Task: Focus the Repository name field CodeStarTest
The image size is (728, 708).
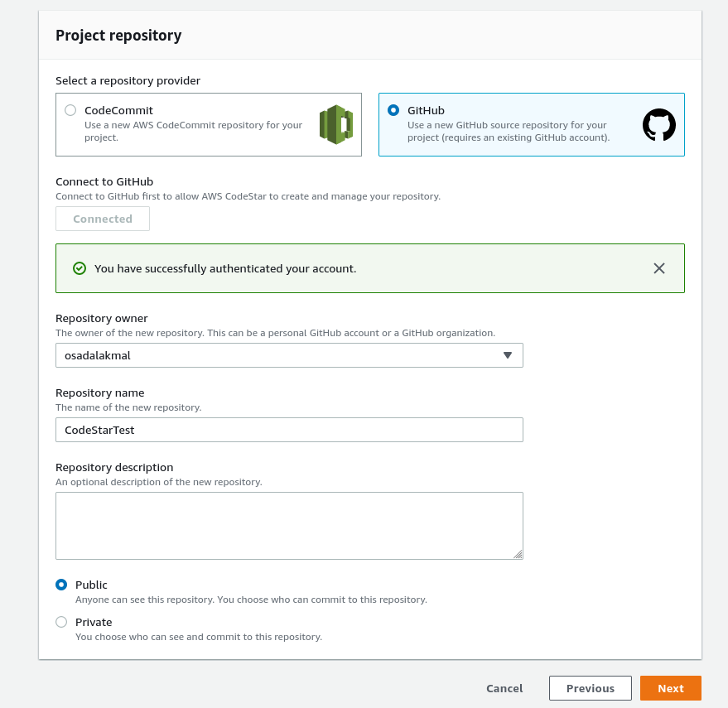Action: pyautogui.click(x=289, y=430)
